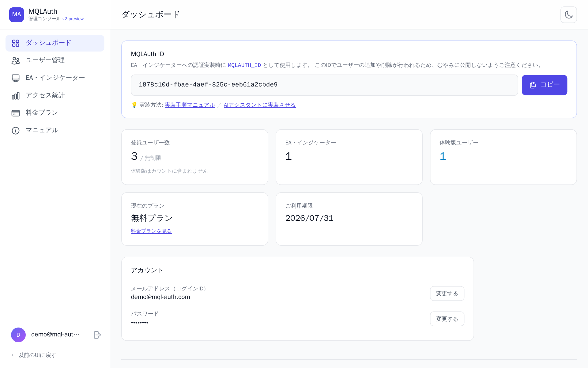Click ← 以前のUIに戻す link
588x368 pixels.
[x=34, y=355]
